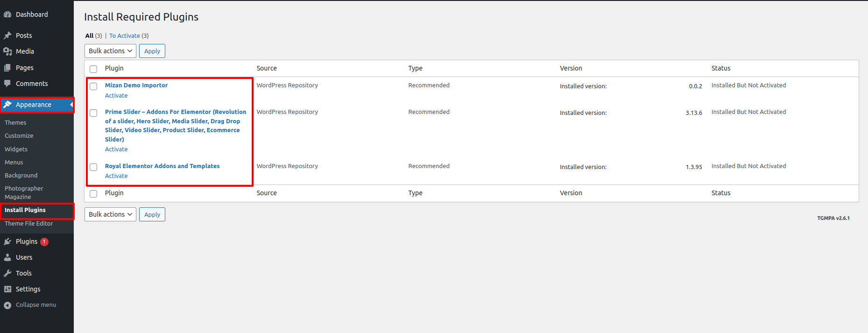868x333 pixels.
Task: Click the Media library icon
Action: pos(7,51)
